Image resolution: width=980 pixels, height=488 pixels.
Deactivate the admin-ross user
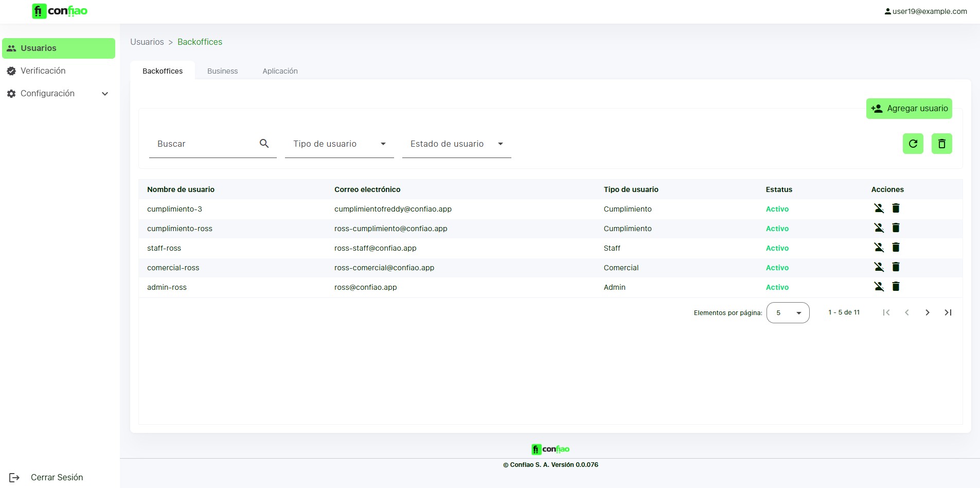[879, 287]
